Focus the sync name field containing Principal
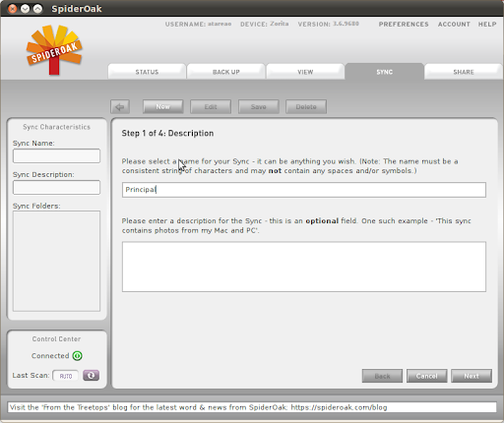 [304, 190]
